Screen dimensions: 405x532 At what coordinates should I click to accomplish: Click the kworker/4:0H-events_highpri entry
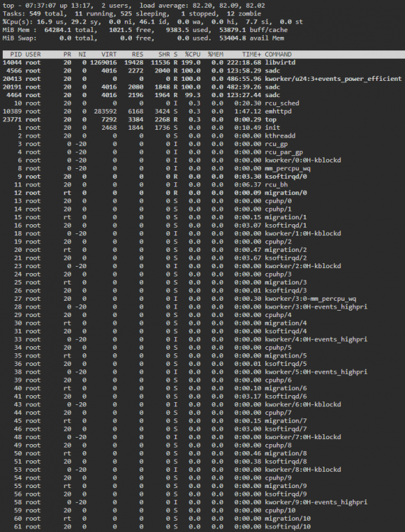[316, 339]
